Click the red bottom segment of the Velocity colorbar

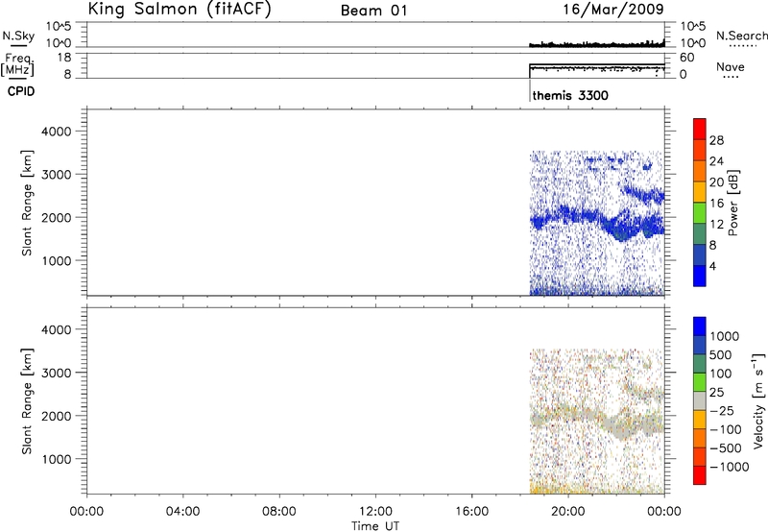coord(700,475)
